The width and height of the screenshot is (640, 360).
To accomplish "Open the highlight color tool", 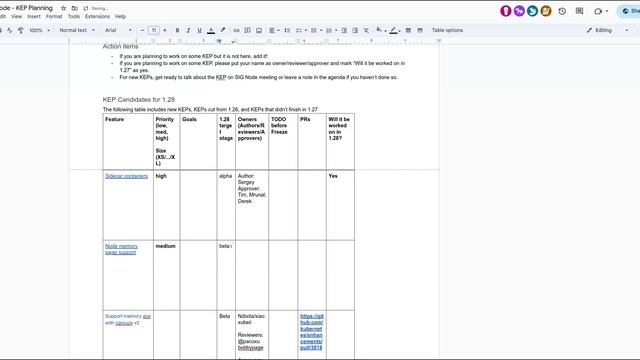I will pos(223,30).
